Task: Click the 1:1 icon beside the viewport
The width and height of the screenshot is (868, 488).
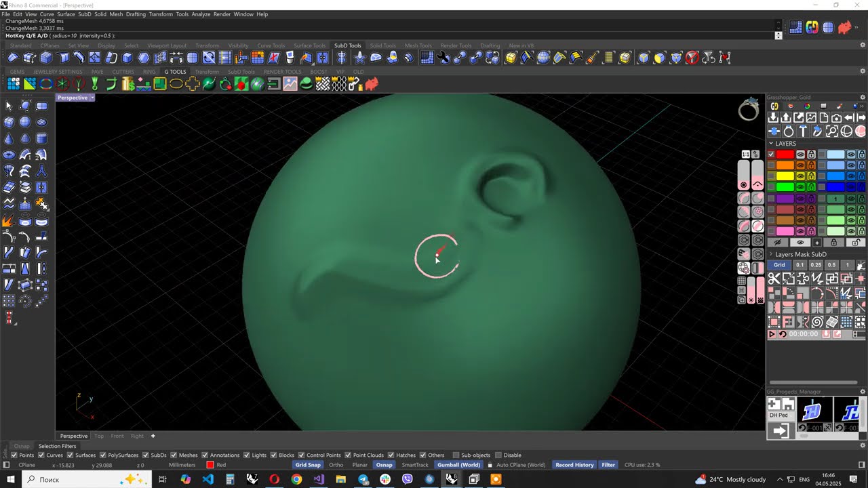Action: point(745,154)
